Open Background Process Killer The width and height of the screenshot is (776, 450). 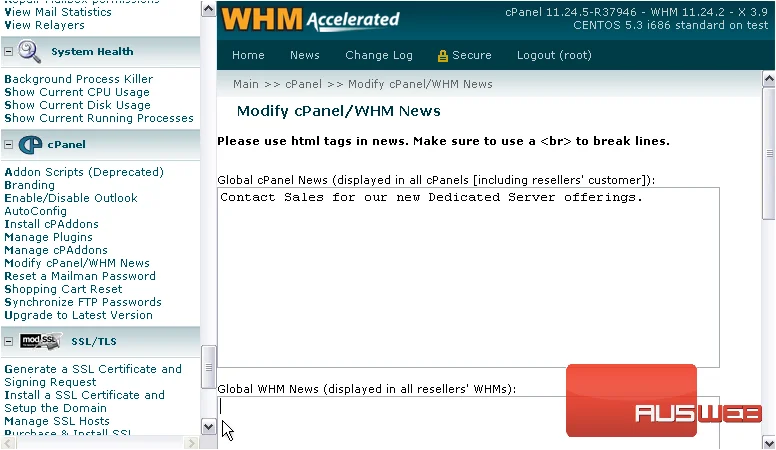point(78,79)
